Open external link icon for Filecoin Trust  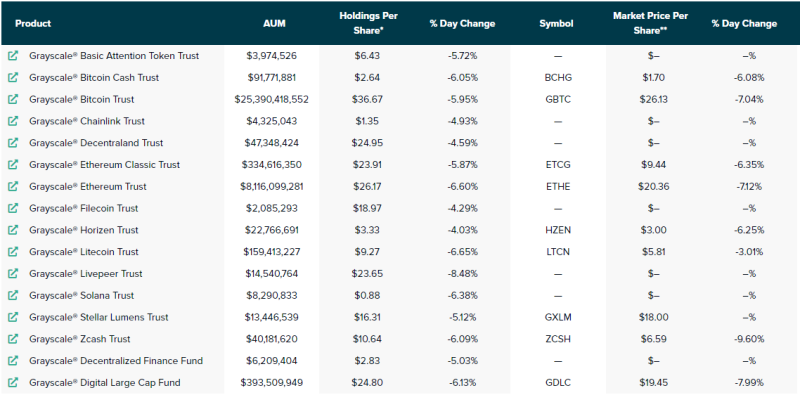pyautogui.click(x=13, y=208)
